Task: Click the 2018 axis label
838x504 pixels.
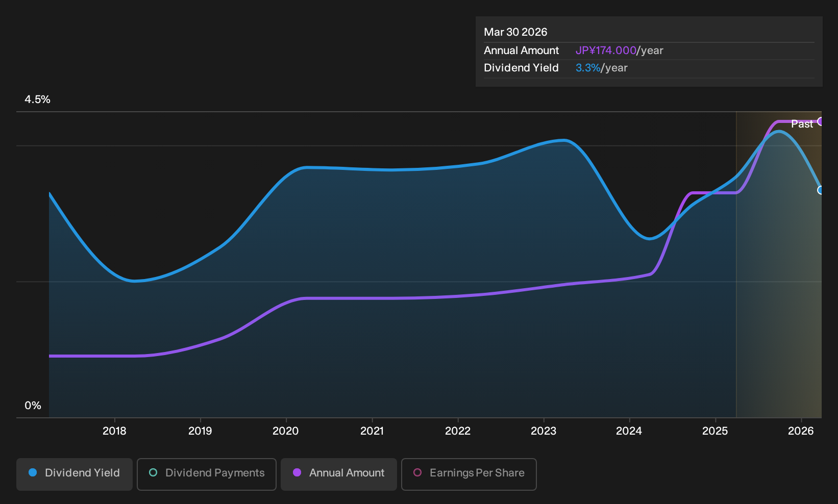Action: pos(114,431)
